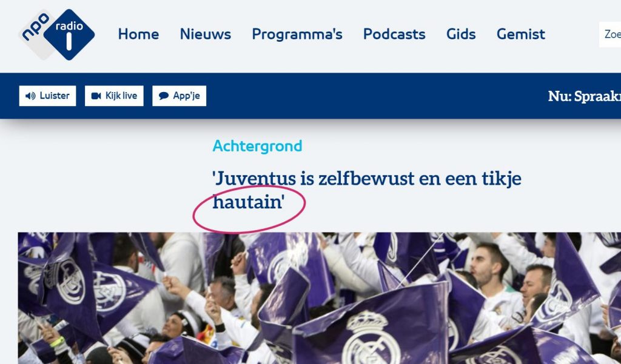Screen dimensions: 621x364
Task: Start the Kijk live stream
Action: coord(115,96)
